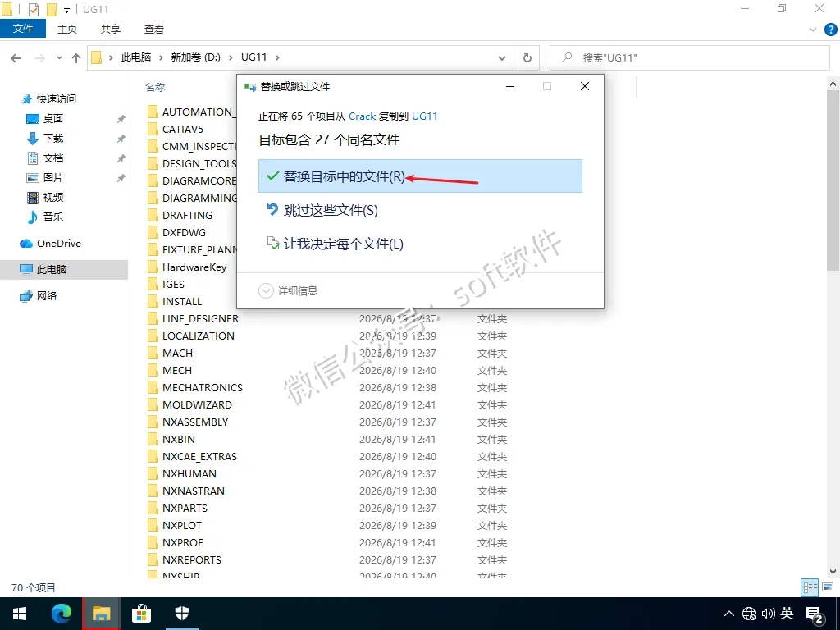840x630 pixels.
Task: Select the HardwareKey folder
Action: (x=194, y=267)
